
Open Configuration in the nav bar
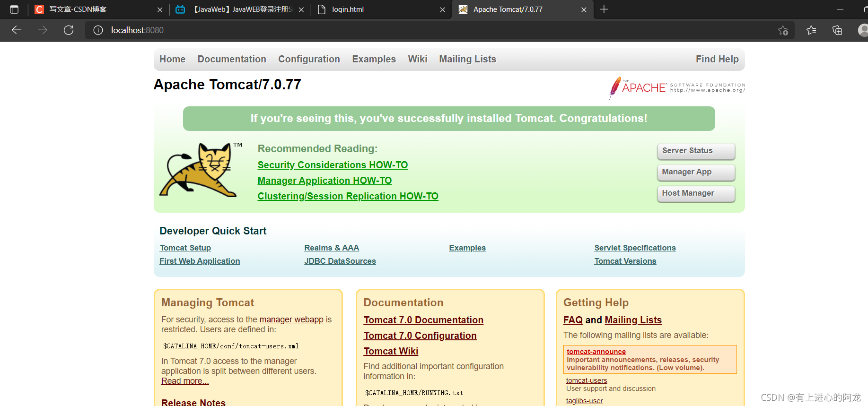pyautogui.click(x=309, y=59)
